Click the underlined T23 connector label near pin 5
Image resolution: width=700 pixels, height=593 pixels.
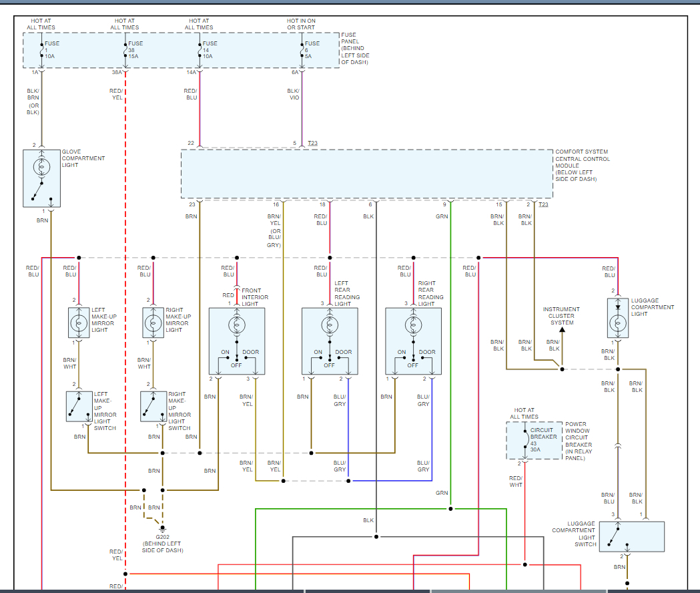(x=312, y=144)
